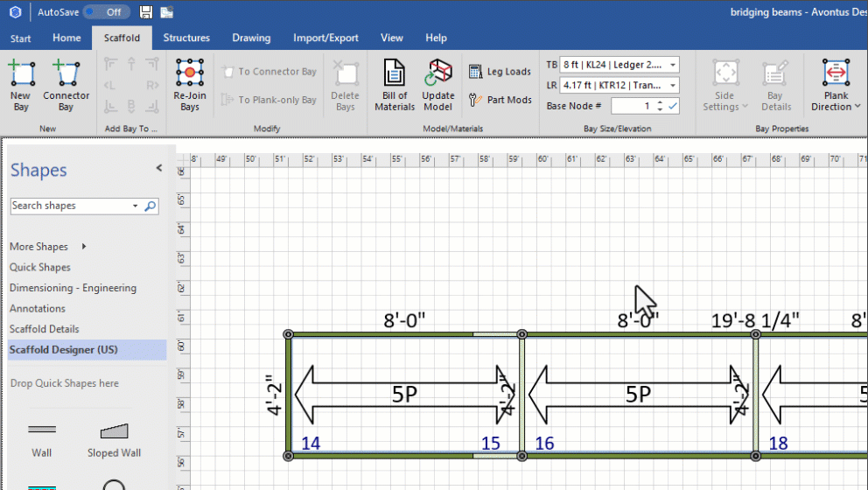Open the LR transom size dropdown
Image resolution: width=868 pixels, height=490 pixels.
coord(672,86)
